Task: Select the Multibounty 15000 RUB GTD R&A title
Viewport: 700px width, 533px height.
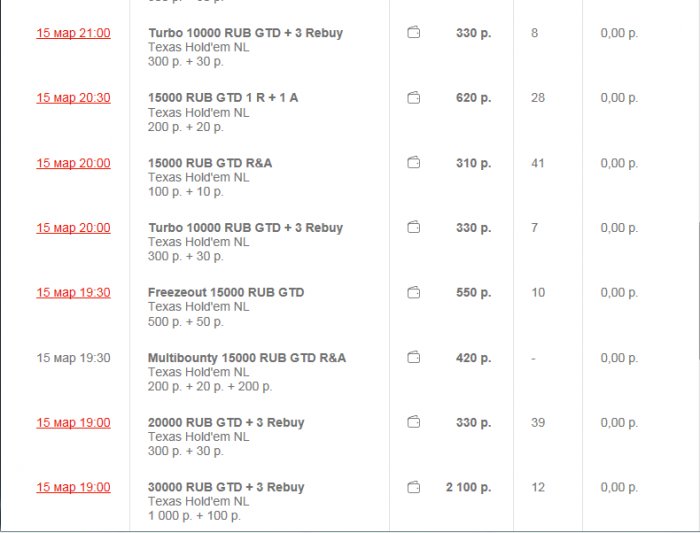Action: (x=247, y=358)
